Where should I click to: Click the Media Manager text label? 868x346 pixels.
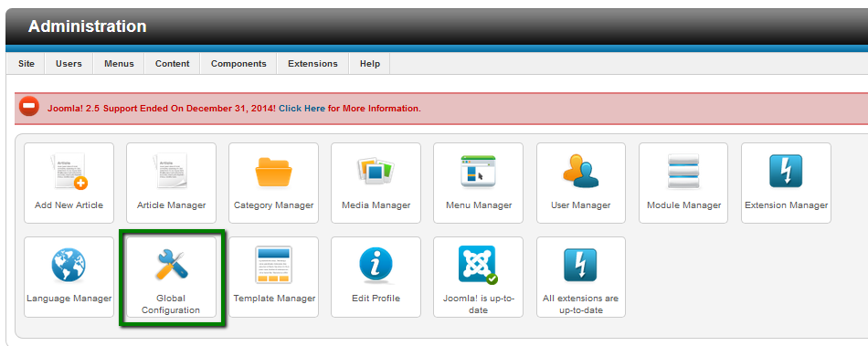[376, 205]
